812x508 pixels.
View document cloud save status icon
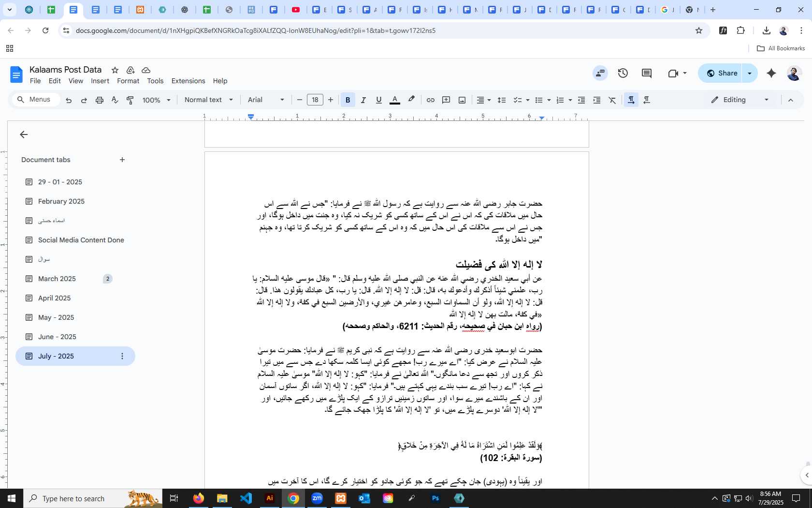click(146, 70)
